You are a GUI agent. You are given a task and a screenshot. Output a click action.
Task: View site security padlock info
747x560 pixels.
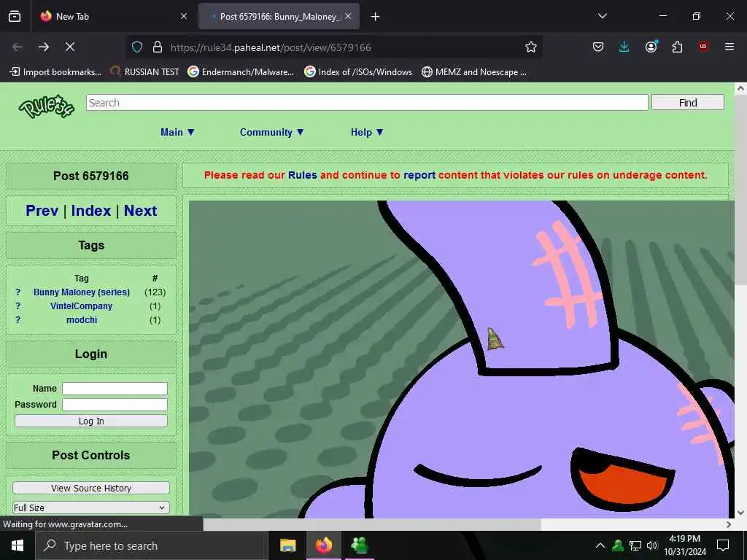pos(158,47)
